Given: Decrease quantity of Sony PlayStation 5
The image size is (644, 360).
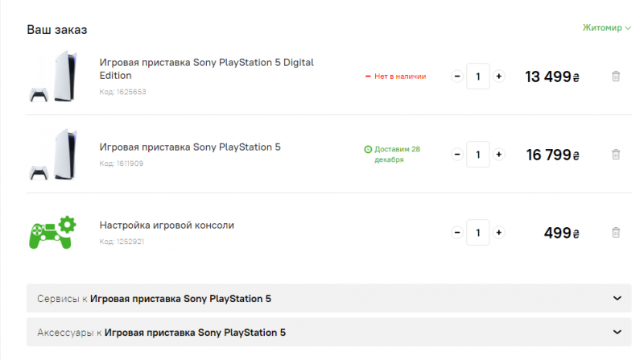Looking at the screenshot, I should [457, 154].
